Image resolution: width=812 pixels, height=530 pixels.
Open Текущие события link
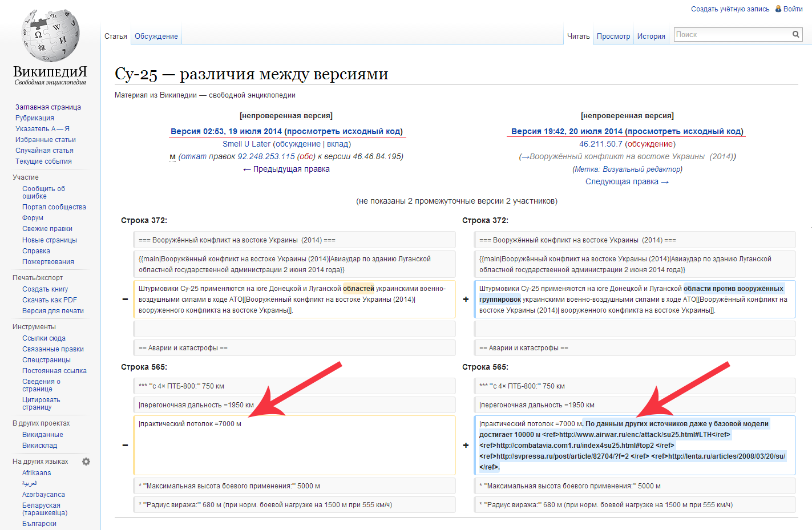coord(43,161)
